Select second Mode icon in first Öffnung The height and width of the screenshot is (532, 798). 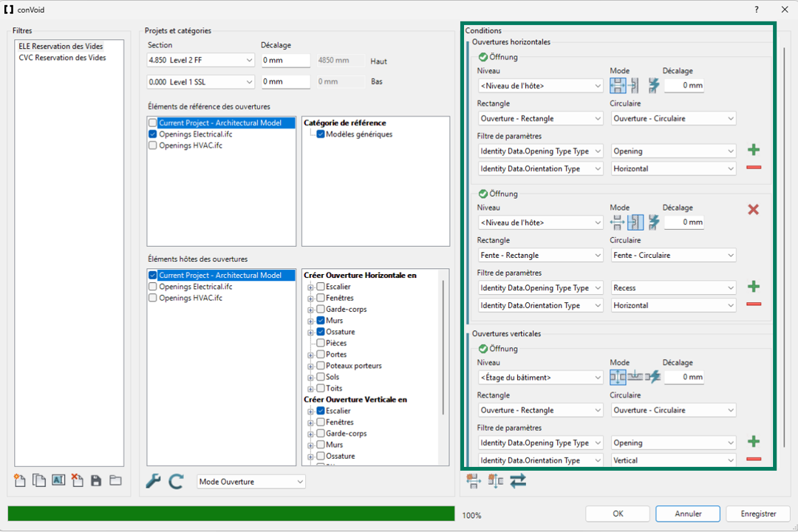click(634, 86)
